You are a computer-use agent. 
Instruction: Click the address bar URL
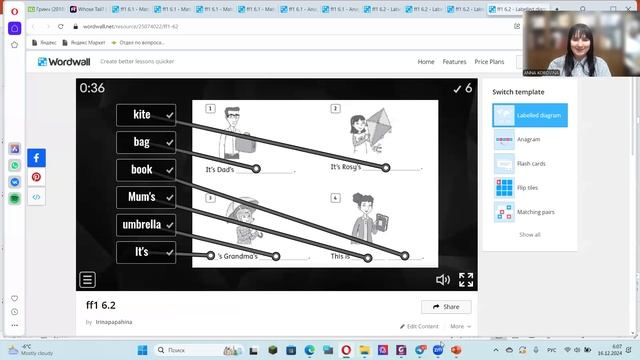pyautogui.click(x=131, y=27)
